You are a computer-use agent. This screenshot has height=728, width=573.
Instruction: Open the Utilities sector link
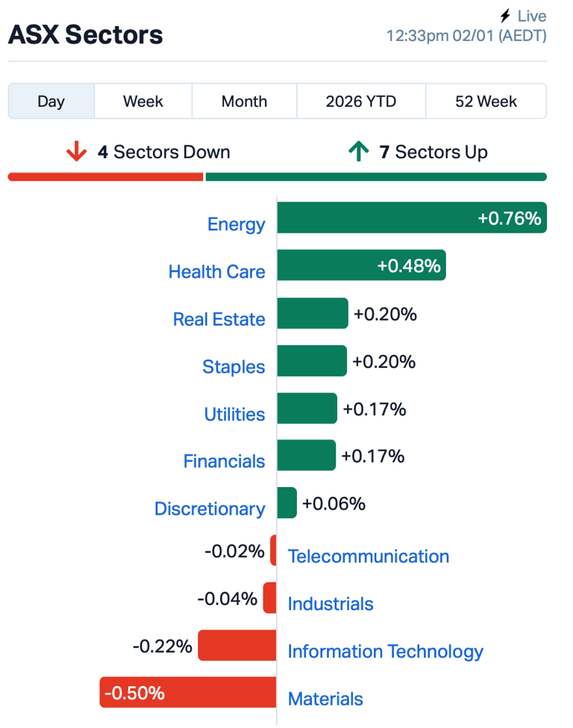pos(235,414)
